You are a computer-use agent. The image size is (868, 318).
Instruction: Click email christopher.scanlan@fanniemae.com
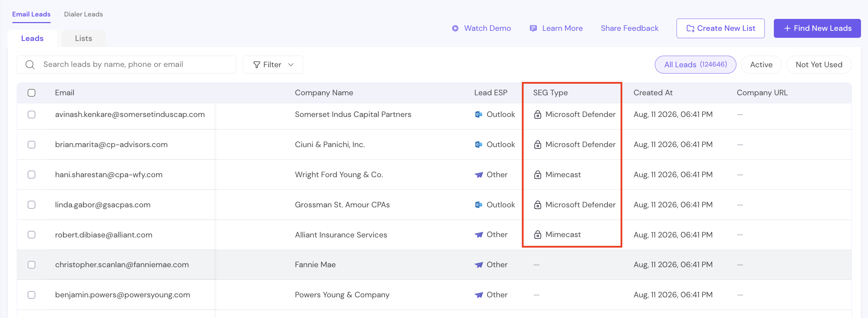pos(122,265)
